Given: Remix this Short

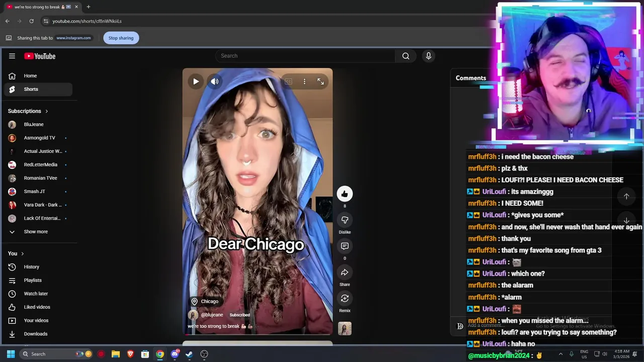Looking at the screenshot, I should tap(345, 298).
